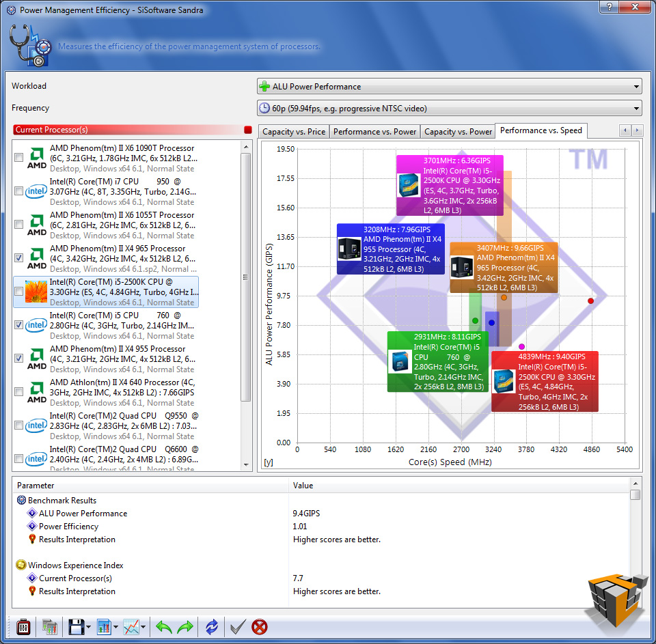This screenshot has height=644, width=656.
Task: Click the options settings icon in bottom toolbar
Action: coord(23,627)
